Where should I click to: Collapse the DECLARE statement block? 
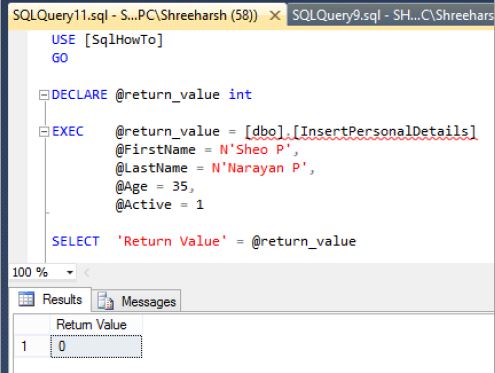point(44,95)
